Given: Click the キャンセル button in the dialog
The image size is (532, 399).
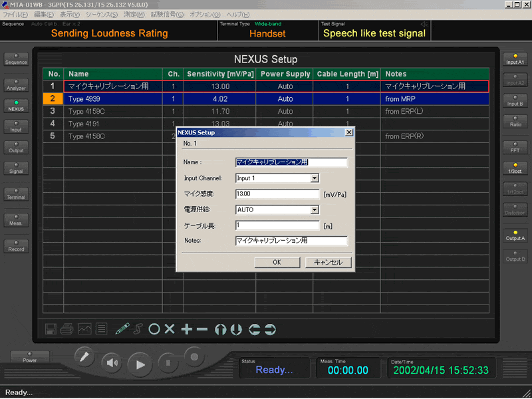Looking at the screenshot, I should (328, 262).
